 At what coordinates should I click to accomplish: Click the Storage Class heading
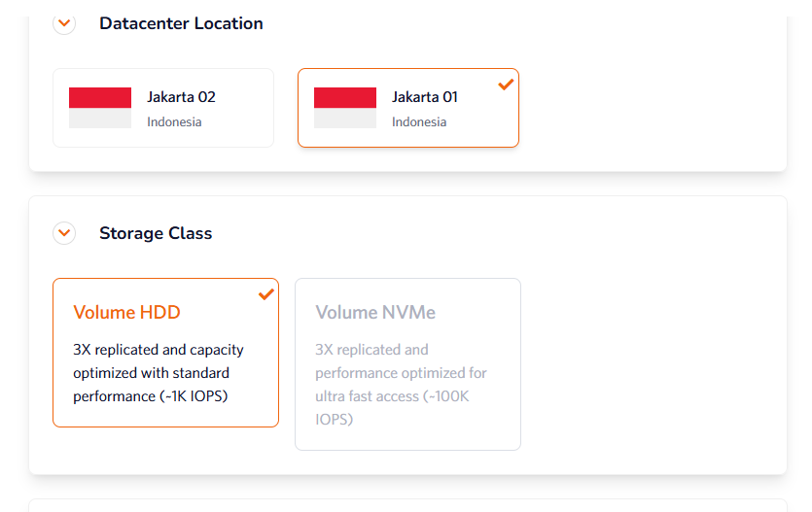[x=156, y=233]
